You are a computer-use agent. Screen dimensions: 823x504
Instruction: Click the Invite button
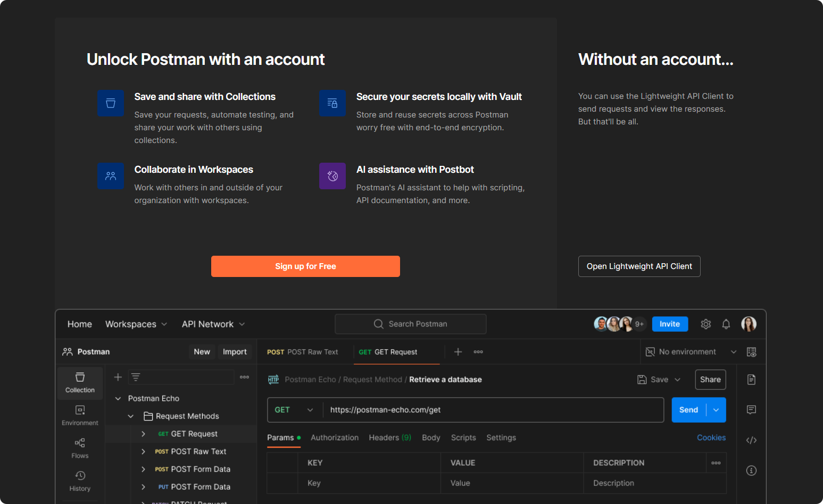[670, 324]
